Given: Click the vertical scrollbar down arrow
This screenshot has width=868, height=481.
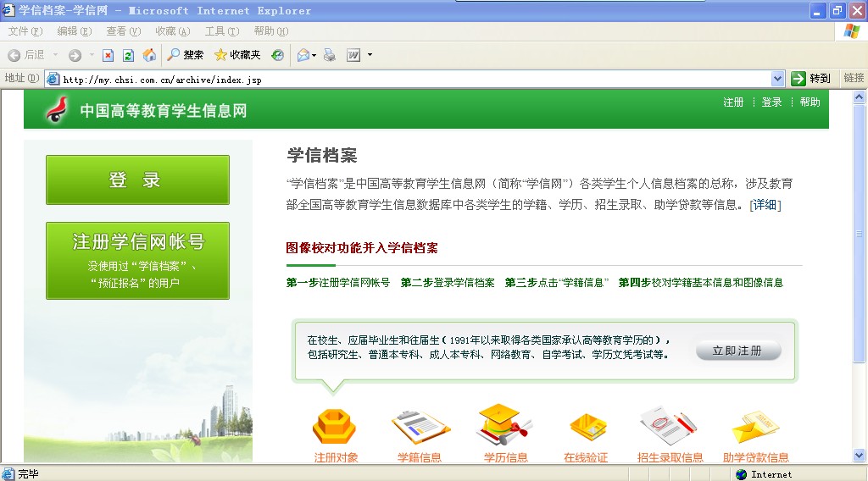Looking at the screenshot, I should [860, 456].
